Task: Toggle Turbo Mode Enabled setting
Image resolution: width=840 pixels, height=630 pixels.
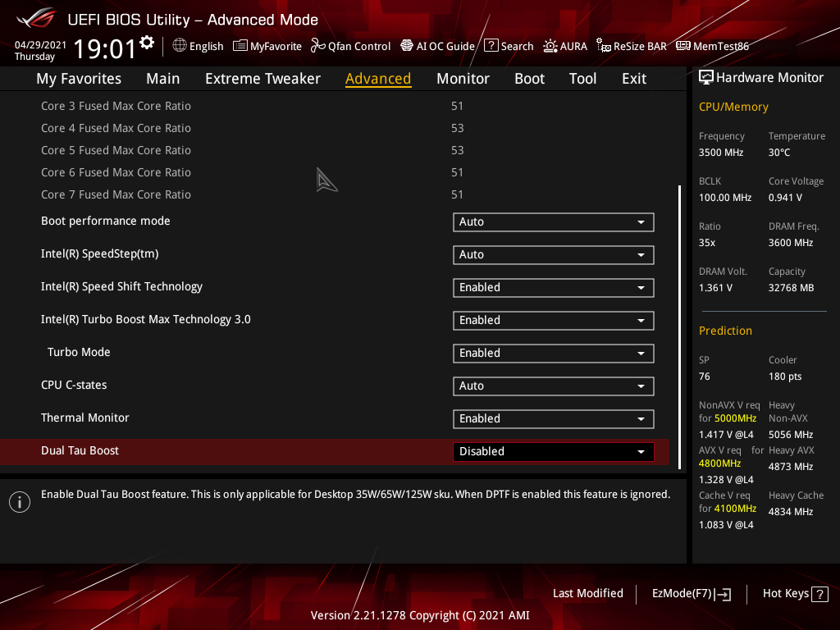Action: [x=553, y=354]
